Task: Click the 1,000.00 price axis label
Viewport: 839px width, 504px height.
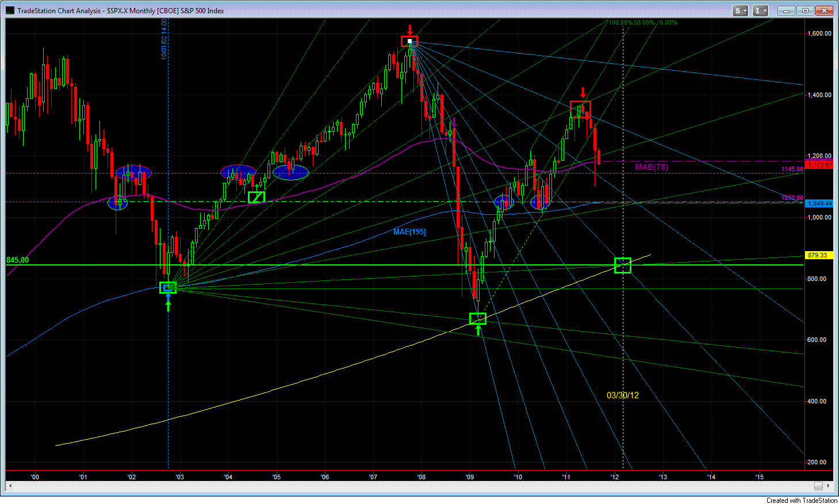Action: 819,217
